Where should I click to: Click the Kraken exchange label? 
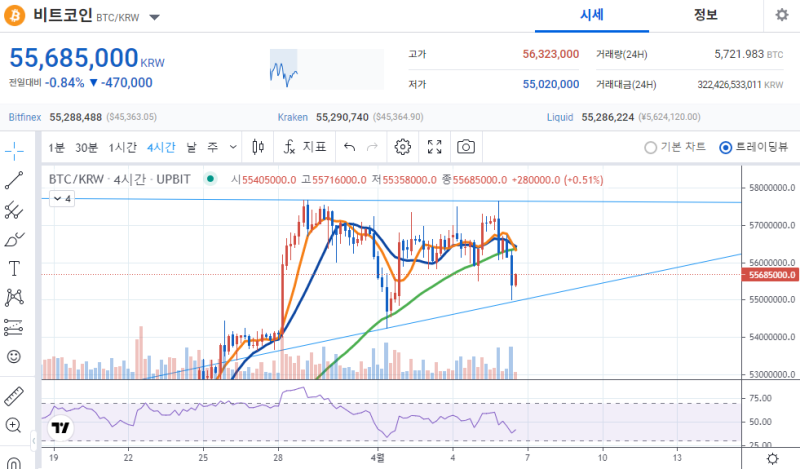pyautogui.click(x=292, y=117)
